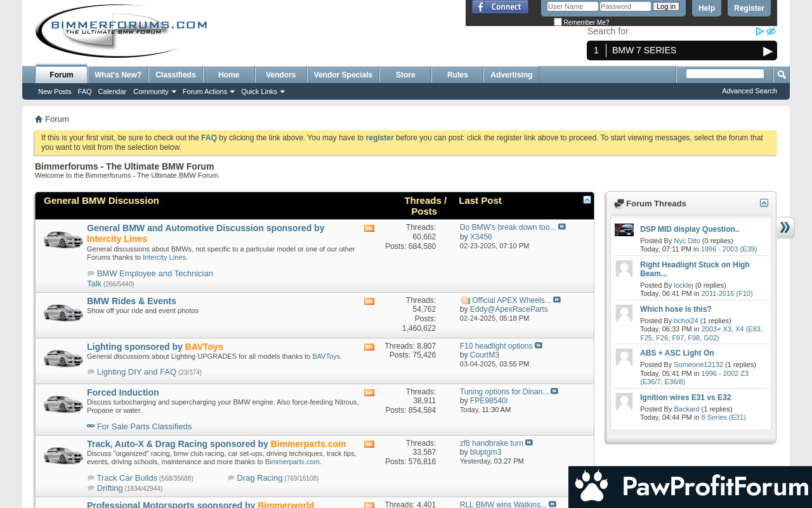Expand the Forum Actions dropdown
This screenshot has height=508, width=812.
[x=208, y=91]
